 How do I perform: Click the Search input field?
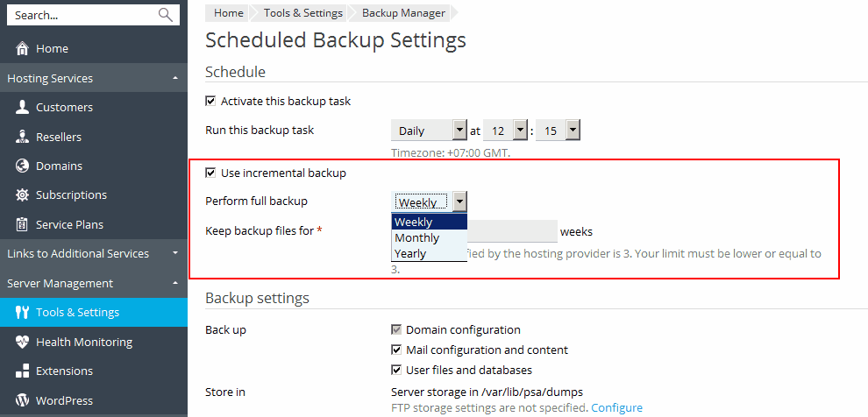[x=83, y=15]
